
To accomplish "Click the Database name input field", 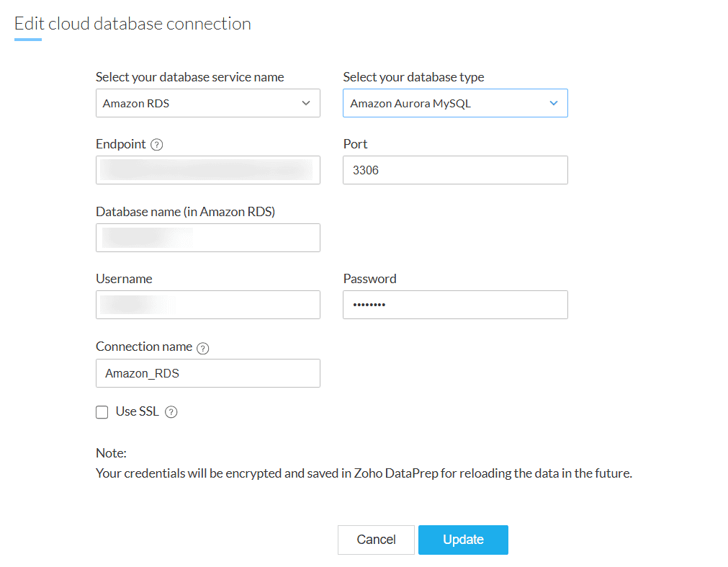I will [x=207, y=238].
